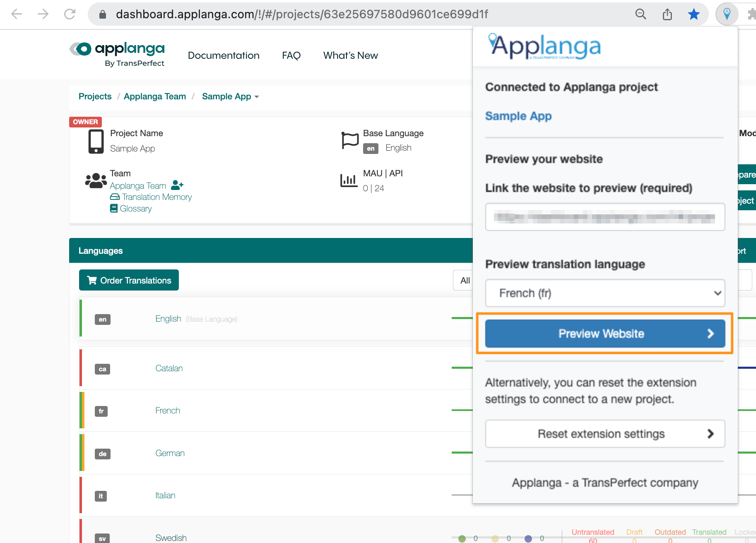Screen dimensions: 756x543
Task: Open the Swedish language link
Action: click(171, 538)
